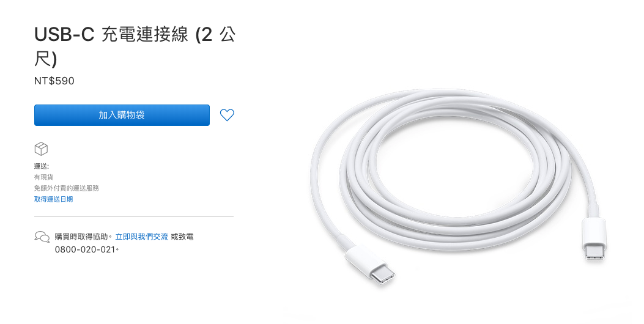The image size is (644, 324).
Task: Click the 有現貨 in-stock status text
Action: click(x=43, y=177)
